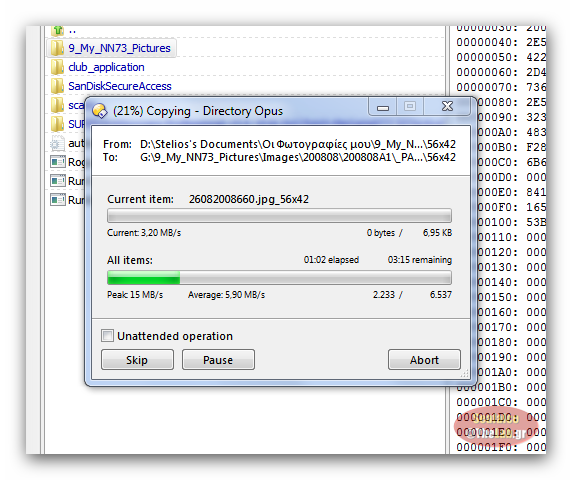The image size is (572, 480).
Task: Click the club_application folder name
Action: click(x=106, y=67)
